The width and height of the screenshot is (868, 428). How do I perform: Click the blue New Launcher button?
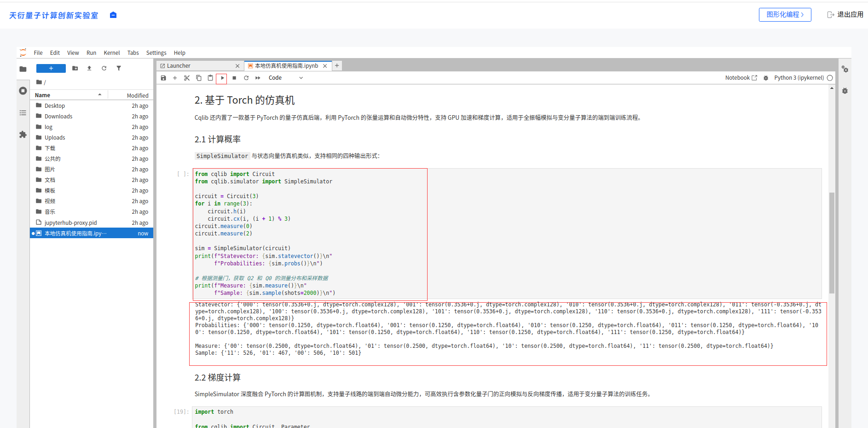51,68
